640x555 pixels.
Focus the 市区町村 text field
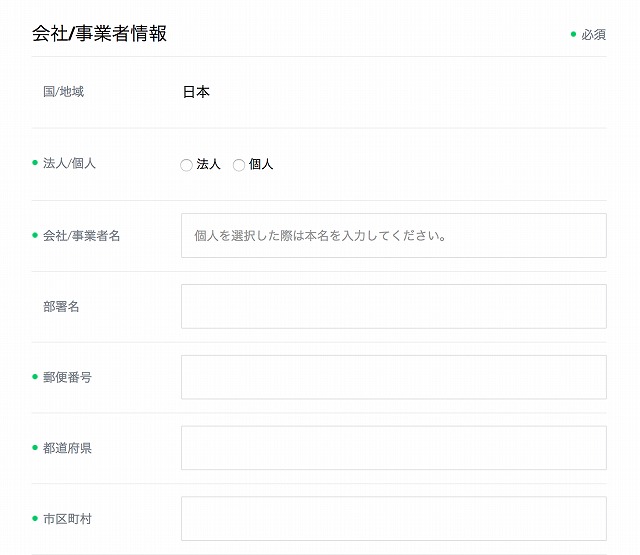pyautogui.click(x=393, y=519)
